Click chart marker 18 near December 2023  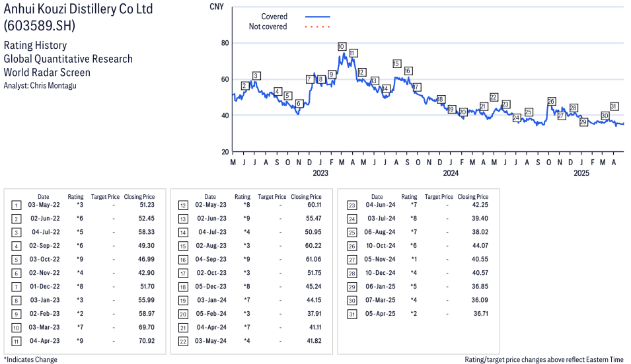(441, 99)
